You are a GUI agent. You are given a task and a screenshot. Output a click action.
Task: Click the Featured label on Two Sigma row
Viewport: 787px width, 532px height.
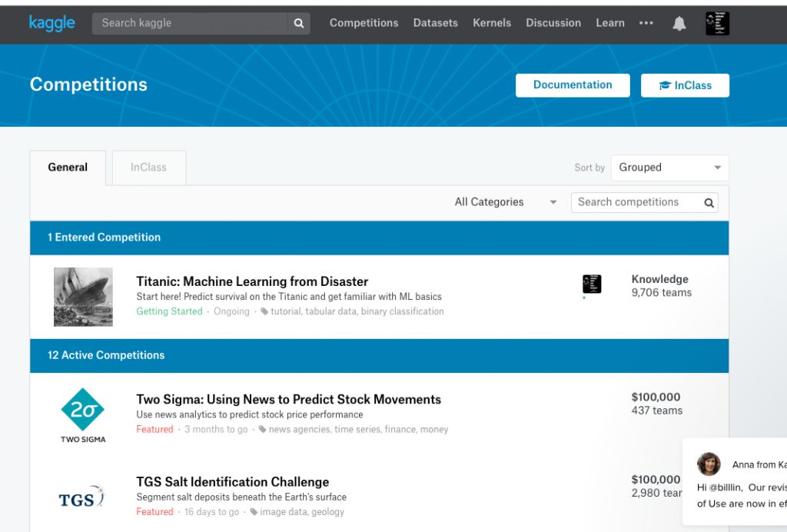154,430
